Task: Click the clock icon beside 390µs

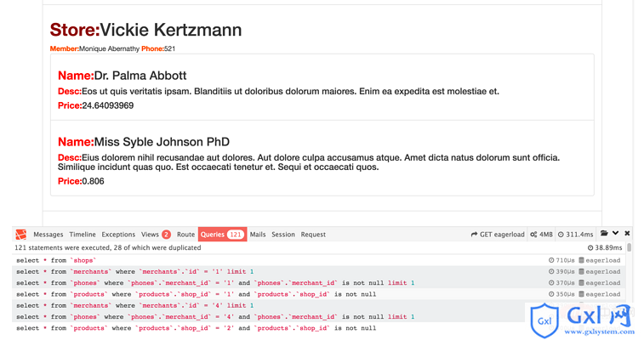Action: pos(551,271)
